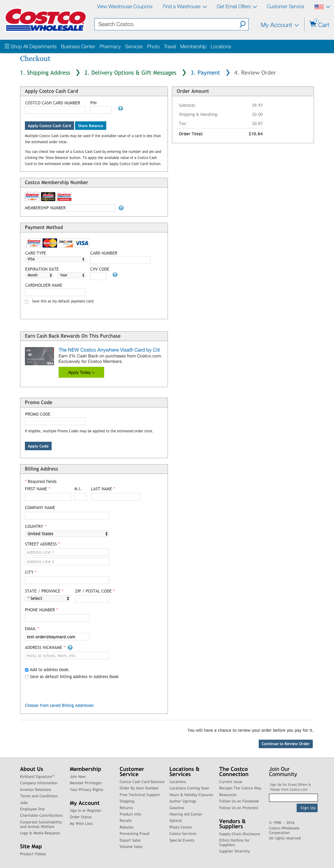Viewport: 334px width, 868px height.
Task: Check Save as default billing address
Action: [27, 677]
